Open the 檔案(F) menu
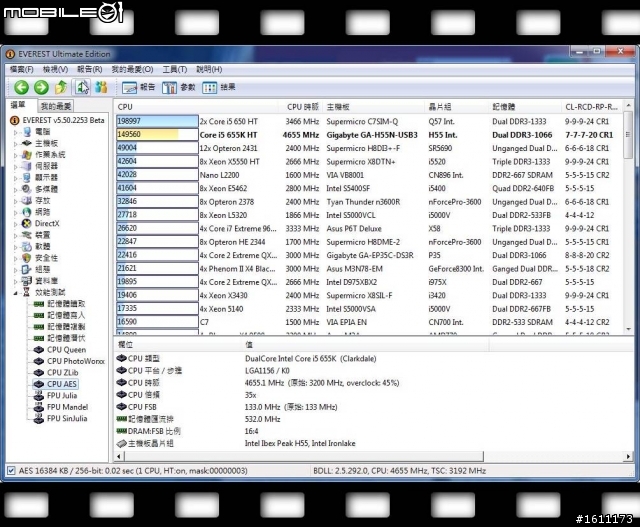The width and height of the screenshot is (640, 527). click(x=21, y=69)
